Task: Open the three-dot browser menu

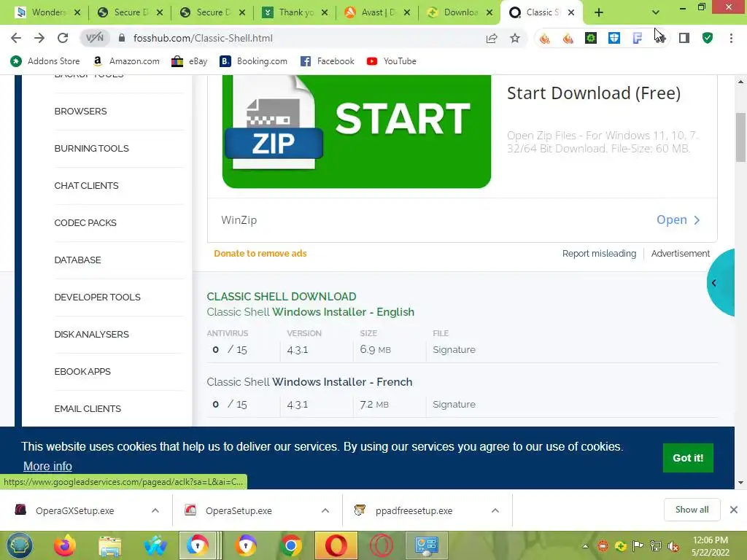Action: tap(731, 38)
